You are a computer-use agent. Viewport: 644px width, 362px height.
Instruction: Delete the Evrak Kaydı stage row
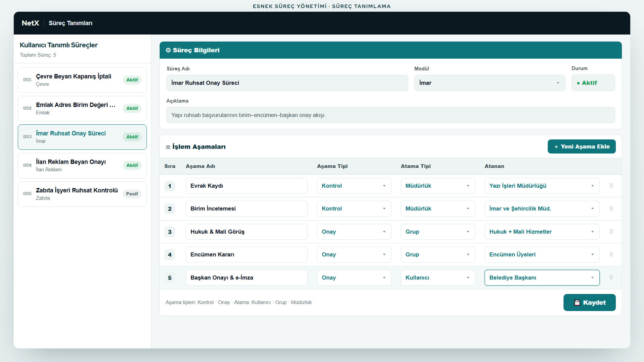click(611, 186)
